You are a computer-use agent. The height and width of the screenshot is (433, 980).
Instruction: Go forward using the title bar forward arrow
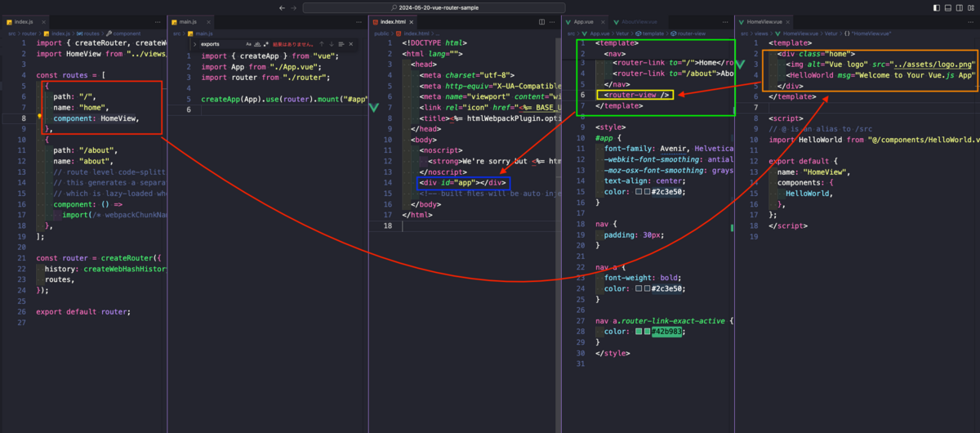(294, 7)
